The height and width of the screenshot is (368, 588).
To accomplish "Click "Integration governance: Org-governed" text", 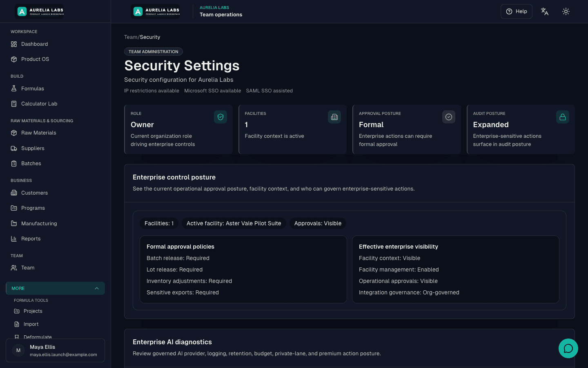I will pyautogui.click(x=409, y=292).
